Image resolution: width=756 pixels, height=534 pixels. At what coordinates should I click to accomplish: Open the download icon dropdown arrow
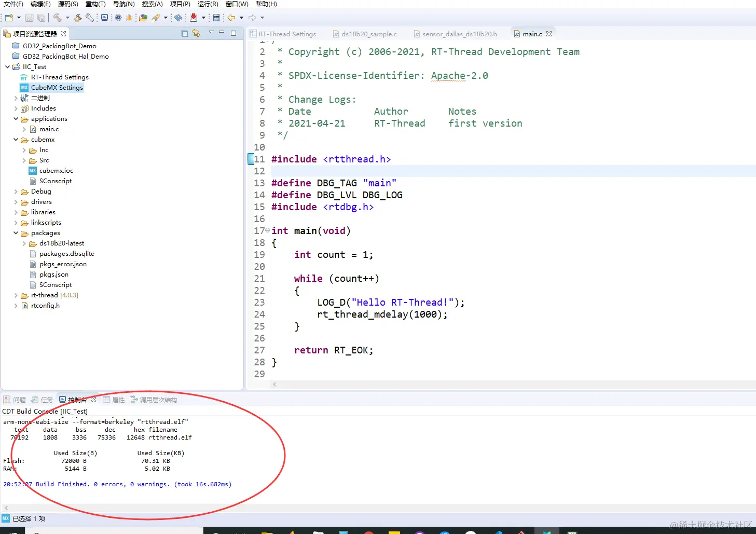[x=203, y=18]
